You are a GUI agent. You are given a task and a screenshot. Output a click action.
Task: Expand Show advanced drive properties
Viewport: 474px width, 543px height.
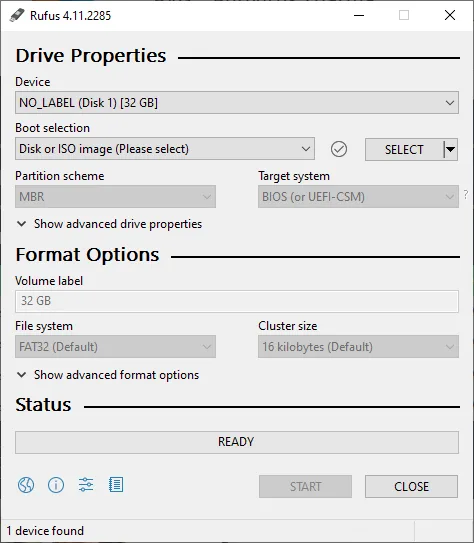109,224
